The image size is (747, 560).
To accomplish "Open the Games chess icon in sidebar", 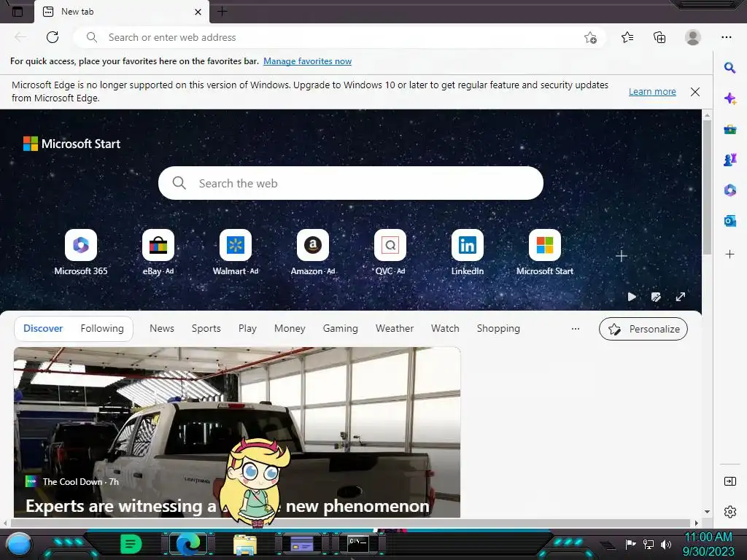I will pos(729,160).
